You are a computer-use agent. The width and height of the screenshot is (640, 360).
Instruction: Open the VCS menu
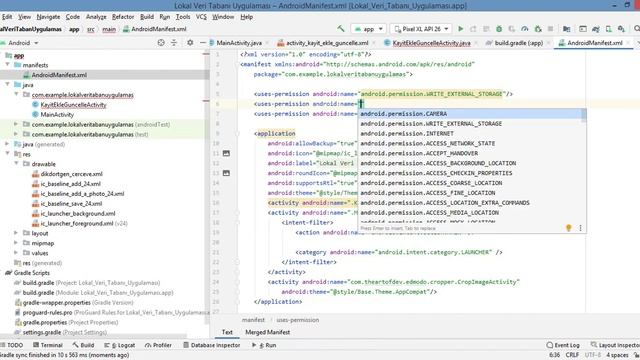click(x=201, y=17)
